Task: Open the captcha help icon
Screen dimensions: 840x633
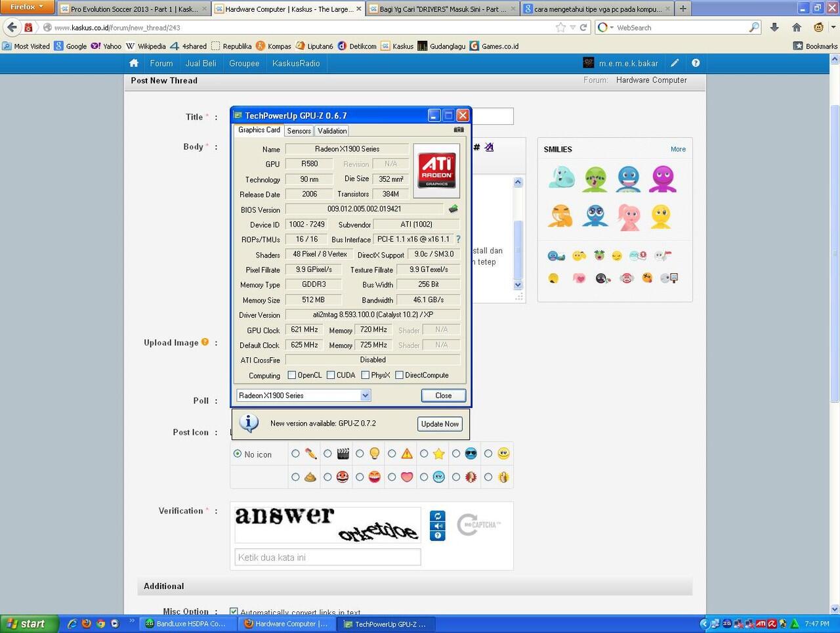Action: pyautogui.click(x=438, y=536)
